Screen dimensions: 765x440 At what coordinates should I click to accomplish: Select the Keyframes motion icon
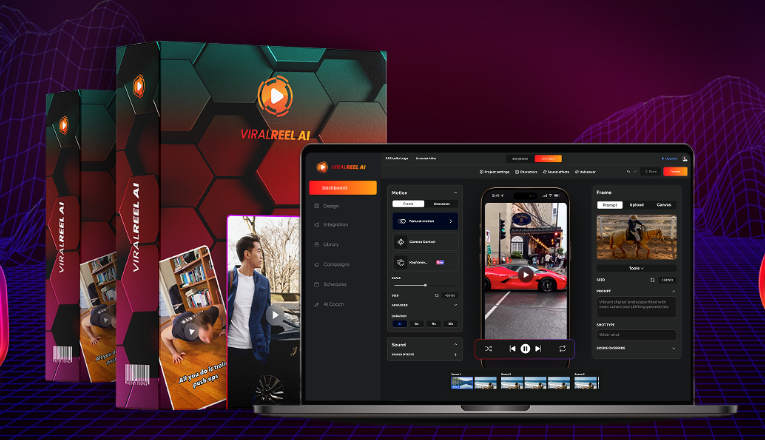[x=401, y=262]
